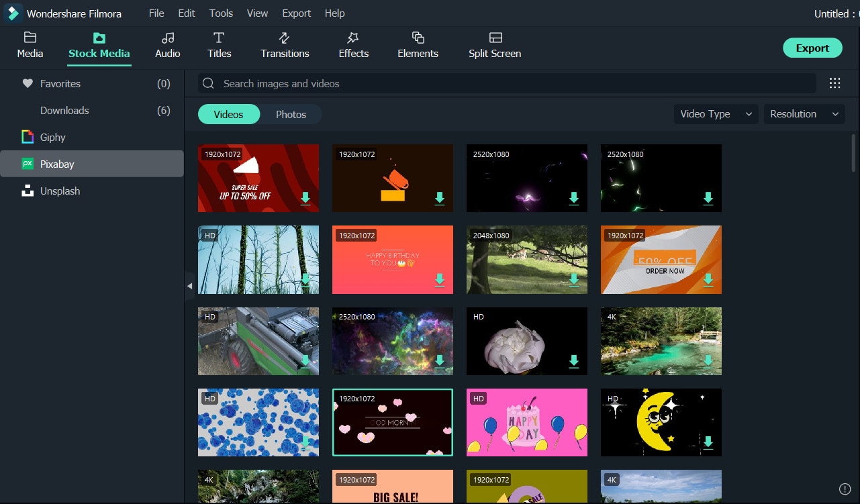860x504 pixels.
Task: Download the turquoise lake 4K video
Action: point(708,361)
